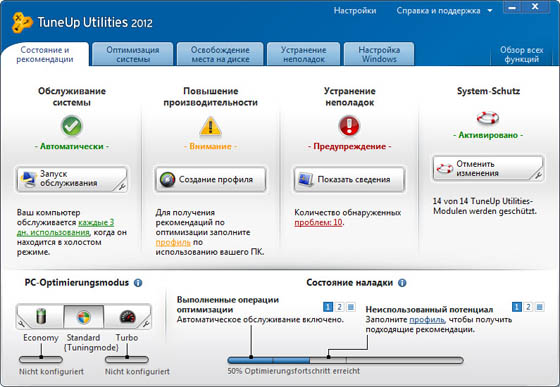Screen dimensions: 560x387
Task: Click wrench icon next to Economy mode
Action: pos(21,324)
